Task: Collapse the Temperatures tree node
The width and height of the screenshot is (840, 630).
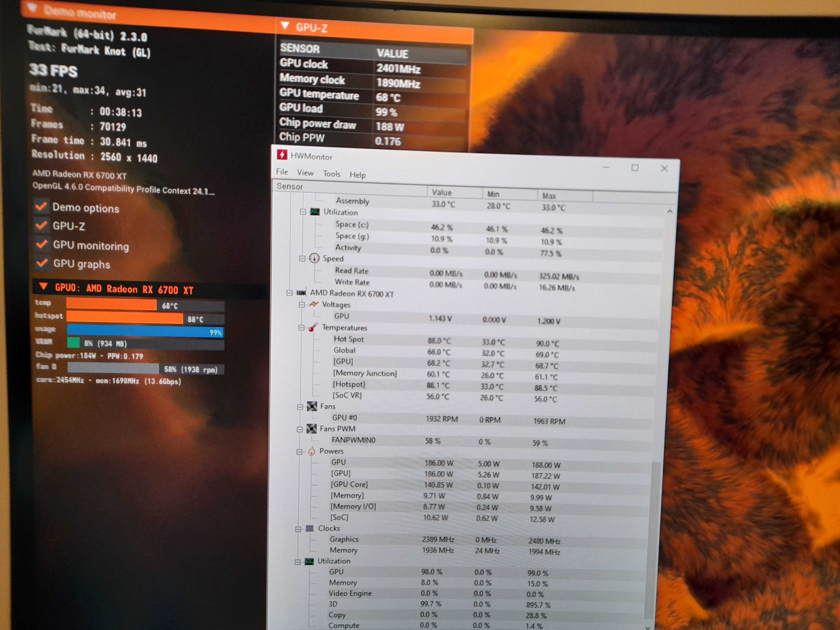Action: [x=301, y=328]
